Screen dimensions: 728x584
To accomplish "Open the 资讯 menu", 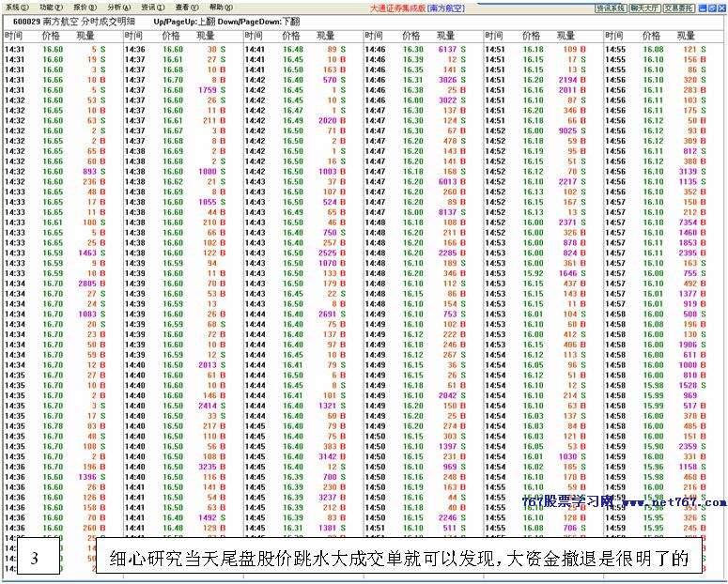I will coord(150,7).
